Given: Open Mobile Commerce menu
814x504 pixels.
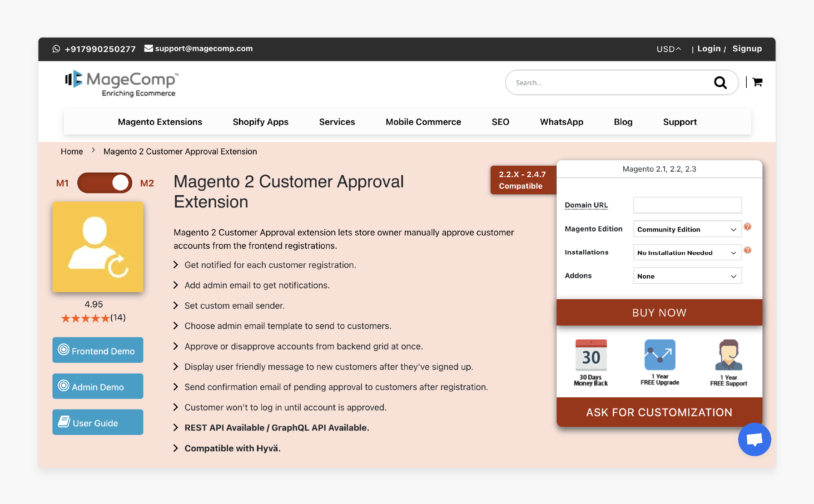Looking at the screenshot, I should (423, 122).
